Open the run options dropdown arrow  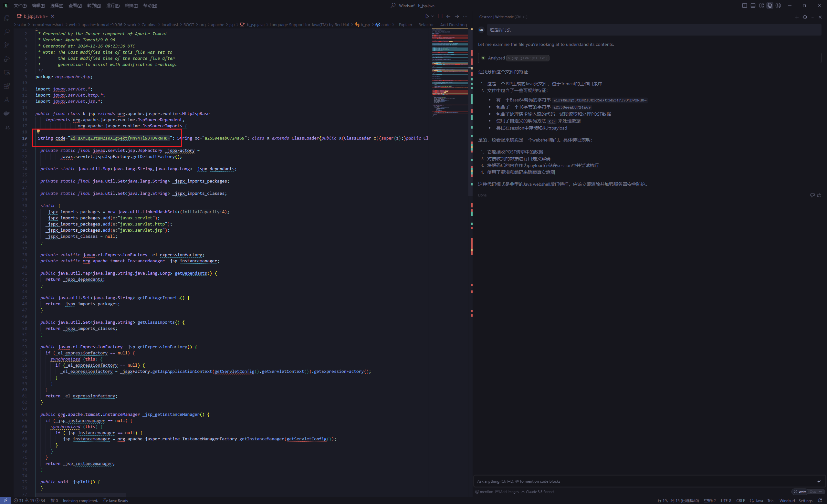click(433, 16)
